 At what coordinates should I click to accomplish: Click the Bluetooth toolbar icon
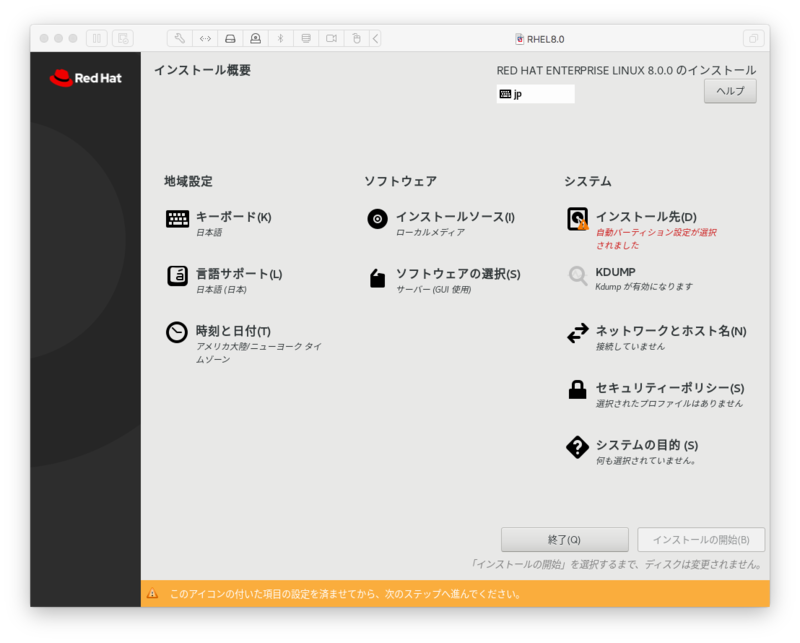coord(281,38)
